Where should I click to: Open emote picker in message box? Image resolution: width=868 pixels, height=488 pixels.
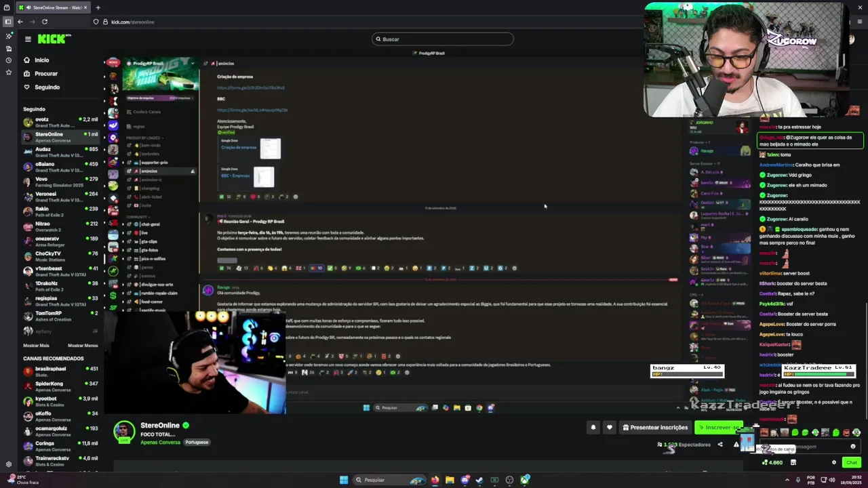pyautogui.click(x=853, y=447)
